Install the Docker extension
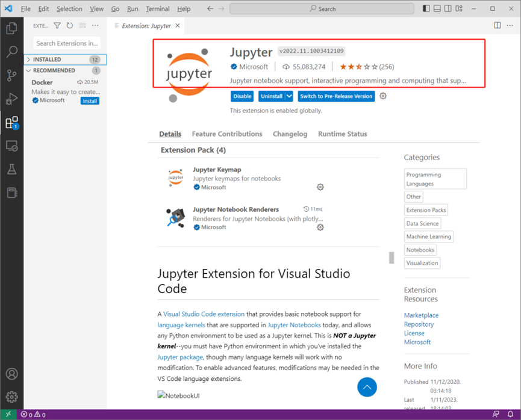521x420 pixels. coord(90,101)
